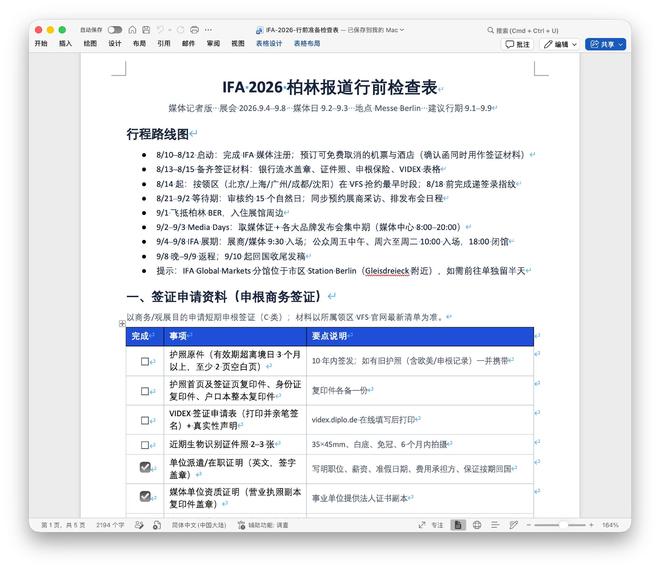The image size is (660, 570).
Task: Click the search field (Cmd + Ctrl + U)
Action: point(523,30)
